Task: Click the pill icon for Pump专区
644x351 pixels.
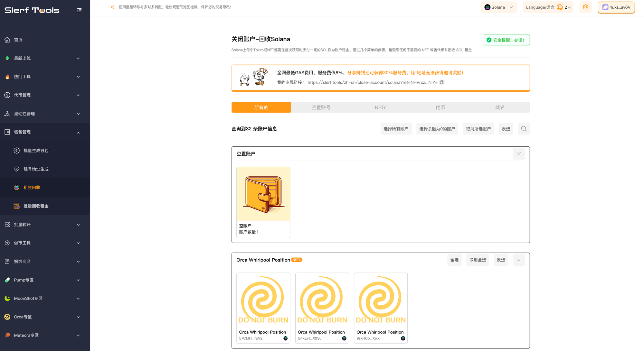Action: click(x=7, y=280)
